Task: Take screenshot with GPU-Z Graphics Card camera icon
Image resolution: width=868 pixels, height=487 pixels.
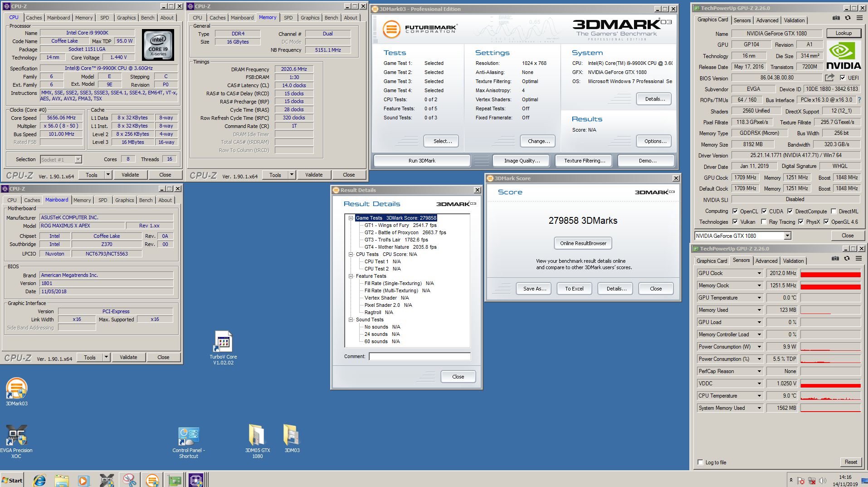Action: [836, 18]
